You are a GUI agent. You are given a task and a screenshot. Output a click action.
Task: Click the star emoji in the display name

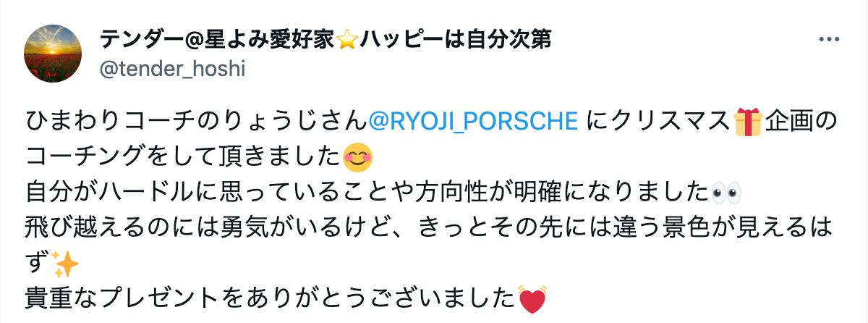(347, 40)
